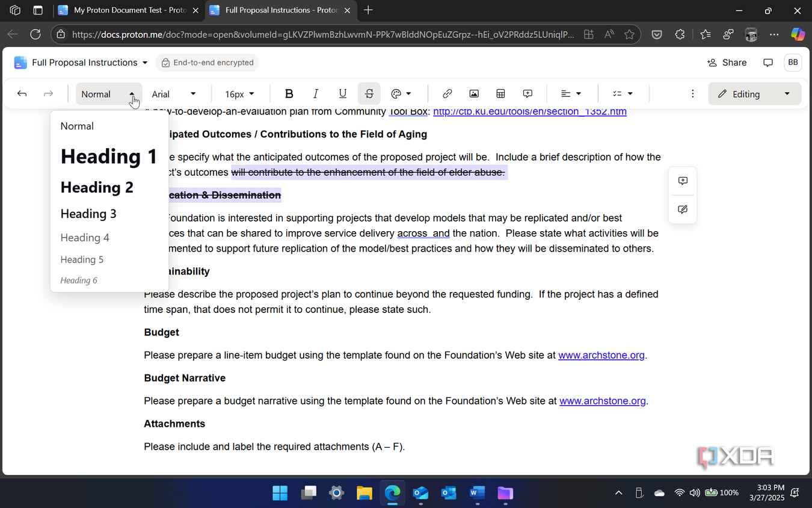This screenshot has height=508, width=812.
Task: Open the comments panel icon
Action: [x=768, y=63]
